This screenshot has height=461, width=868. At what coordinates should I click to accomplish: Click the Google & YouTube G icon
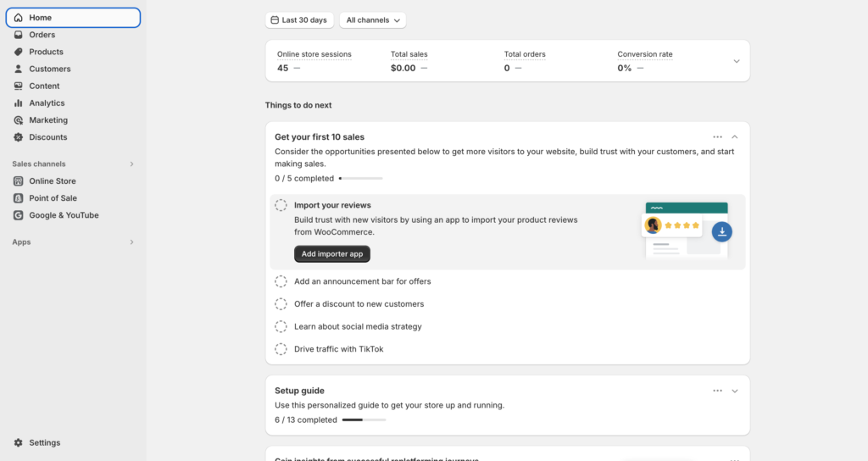coord(19,215)
